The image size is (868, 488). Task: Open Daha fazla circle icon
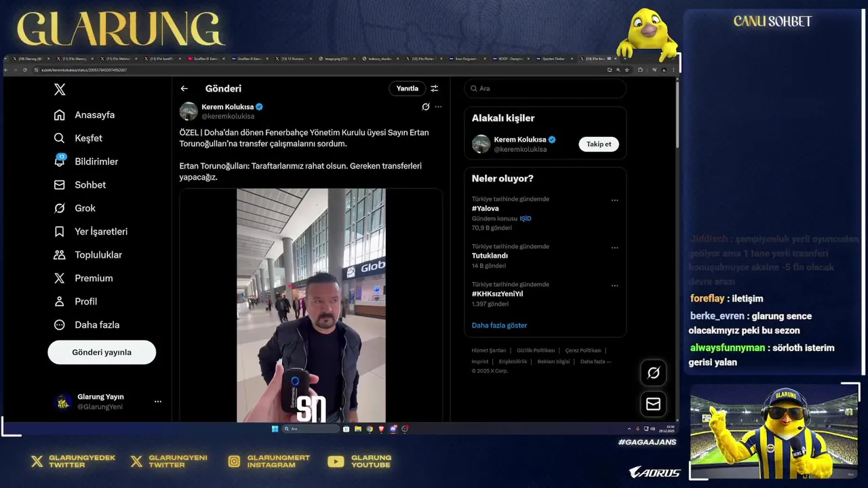(60, 325)
